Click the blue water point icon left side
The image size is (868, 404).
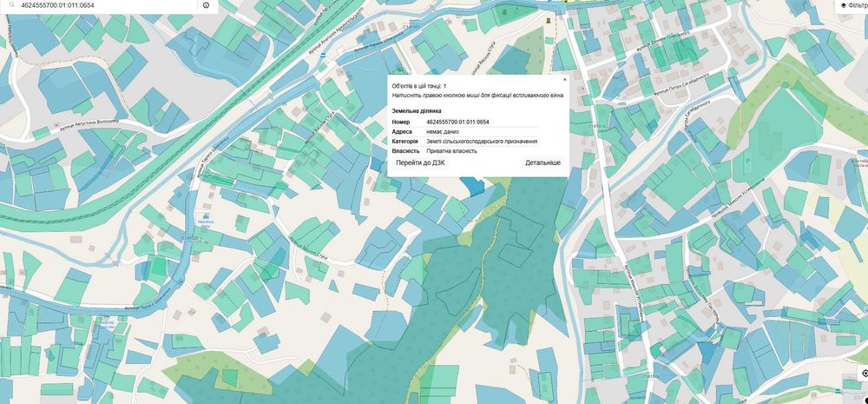206,216
